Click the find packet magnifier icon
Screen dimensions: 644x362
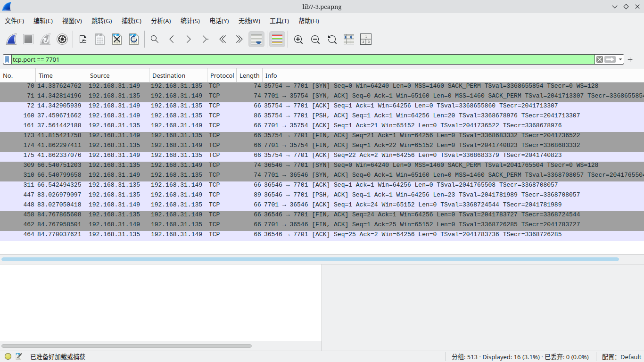pyautogui.click(x=155, y=40)
